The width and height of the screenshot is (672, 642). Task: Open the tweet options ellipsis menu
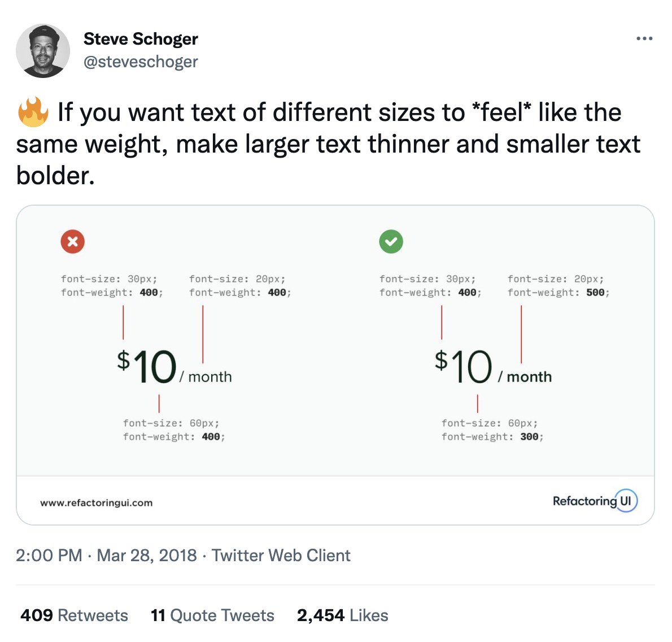pos(644,38)
